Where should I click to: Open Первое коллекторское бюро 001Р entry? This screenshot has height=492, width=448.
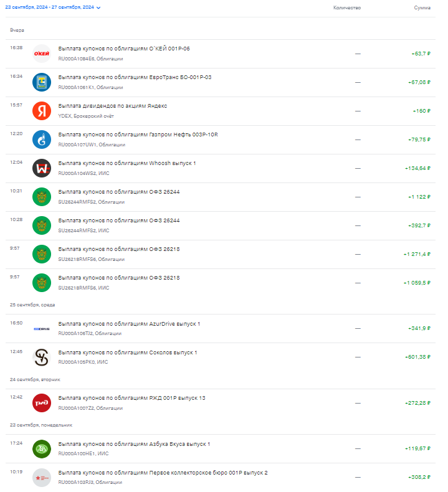coord(221,477)
